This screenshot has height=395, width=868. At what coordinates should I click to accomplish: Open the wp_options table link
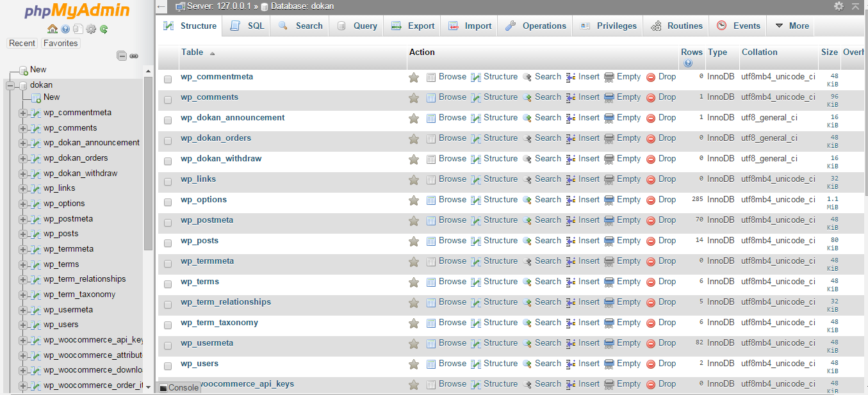[204, 200]
